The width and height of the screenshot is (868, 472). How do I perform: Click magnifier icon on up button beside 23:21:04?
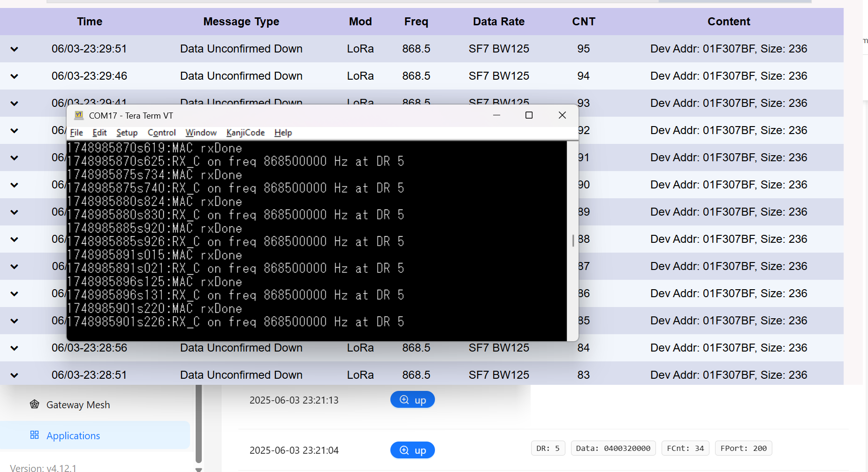tap(404, 450)
